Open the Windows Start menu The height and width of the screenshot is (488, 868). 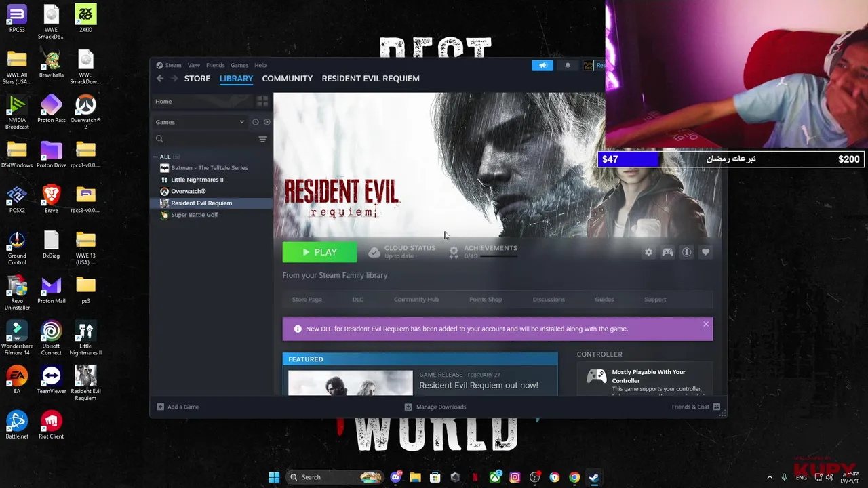tap(274, 477)
